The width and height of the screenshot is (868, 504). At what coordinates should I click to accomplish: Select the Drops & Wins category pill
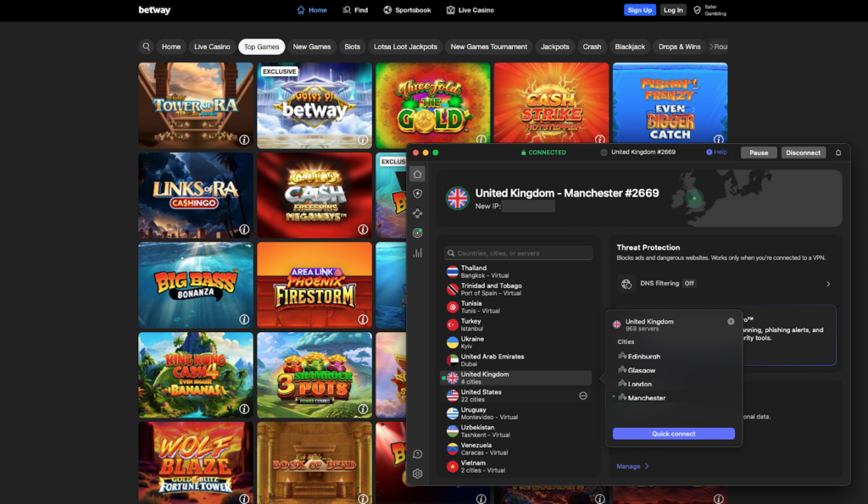point(679,47)
